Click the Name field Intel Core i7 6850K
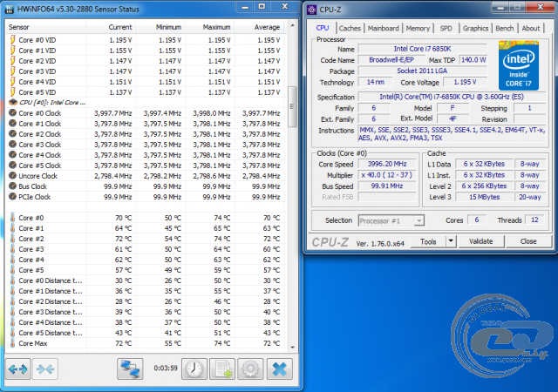558x392 pixels. pyautogui.click(x=422, y=49)
